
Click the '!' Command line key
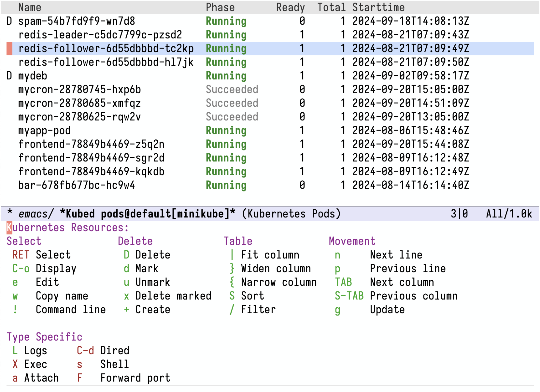tap(15, 309)
